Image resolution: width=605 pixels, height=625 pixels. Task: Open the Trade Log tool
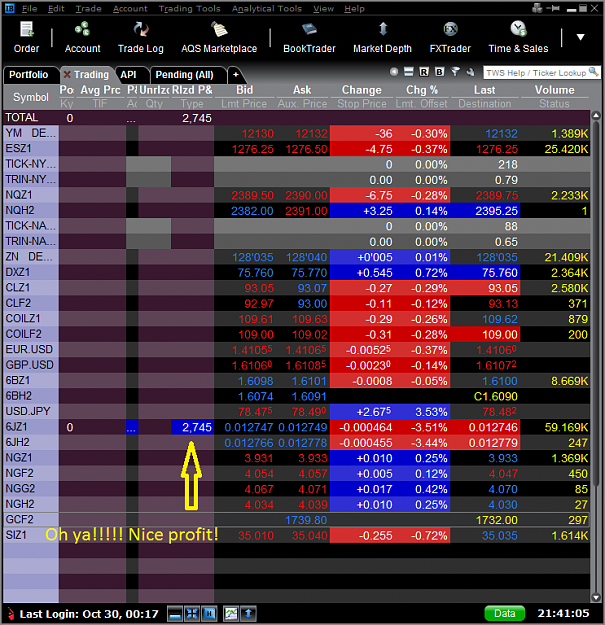tap(141, 37)
